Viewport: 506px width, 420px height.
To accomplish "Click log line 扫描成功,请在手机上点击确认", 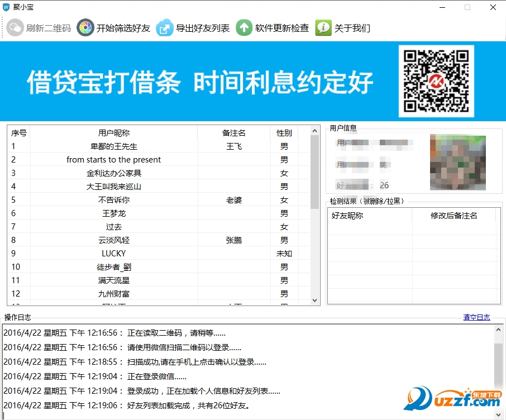I will click(135, 362).
